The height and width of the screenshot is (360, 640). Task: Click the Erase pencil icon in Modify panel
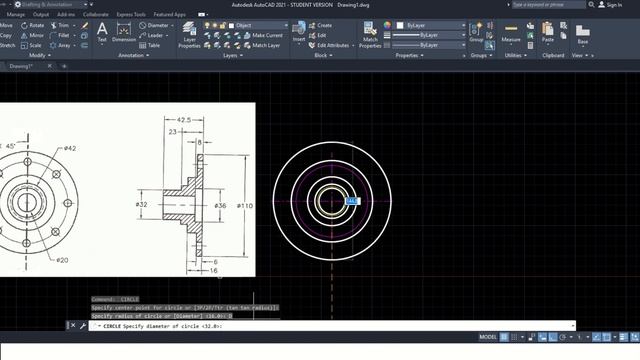tap(84, 25)
